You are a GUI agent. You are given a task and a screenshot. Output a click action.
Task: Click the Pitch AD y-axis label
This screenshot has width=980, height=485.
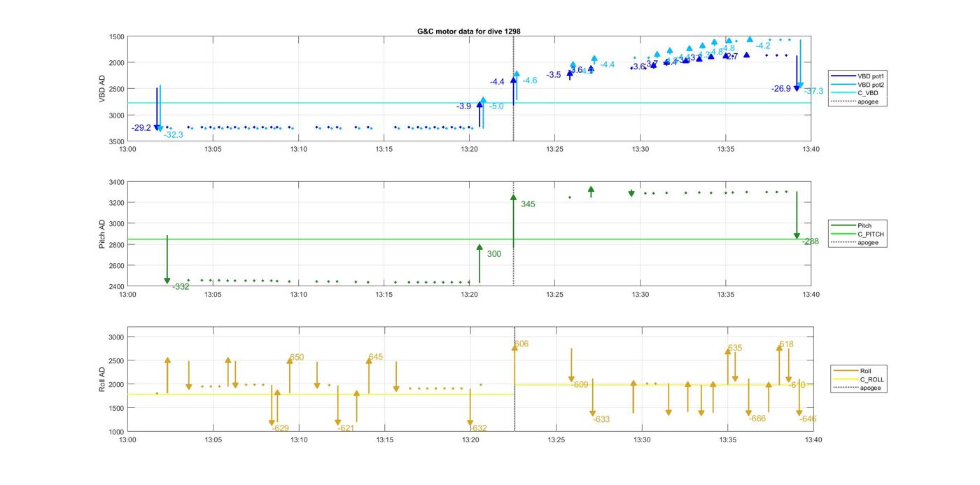coord(102,234)
